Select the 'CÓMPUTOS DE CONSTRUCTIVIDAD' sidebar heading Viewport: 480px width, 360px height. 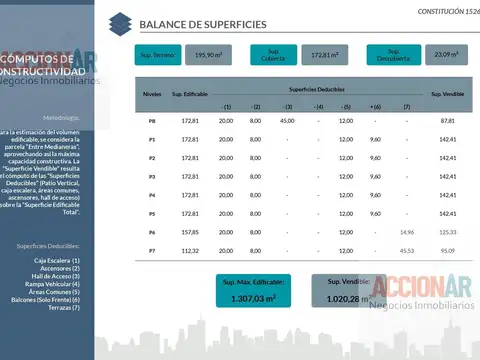[43, 65]
